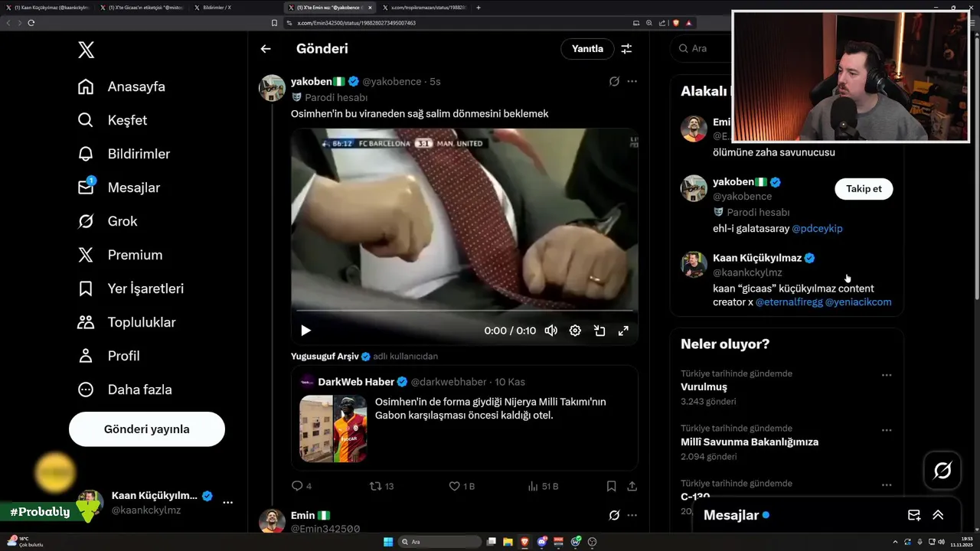Focus the Ara search field
980x551 pixels.
[701, 48]
